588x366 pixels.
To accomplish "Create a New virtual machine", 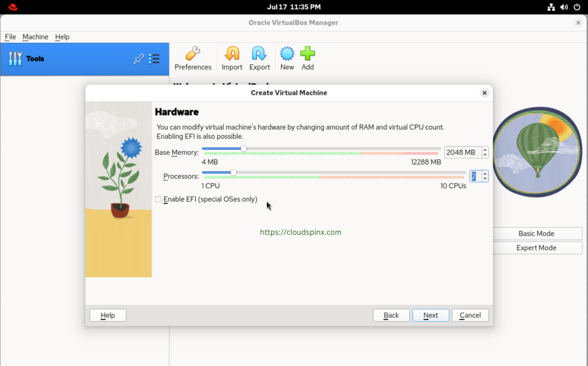I will [287, 59].
